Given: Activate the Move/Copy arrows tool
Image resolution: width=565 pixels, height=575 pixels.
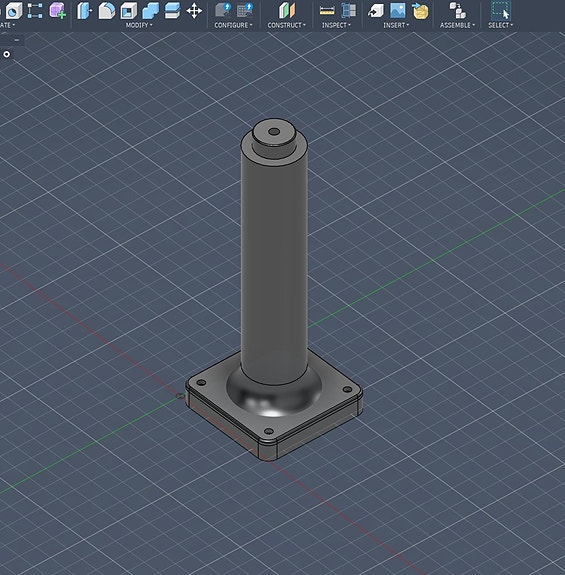Looking at the screenshot, I should pyautogui.click(x=194, y=11).
